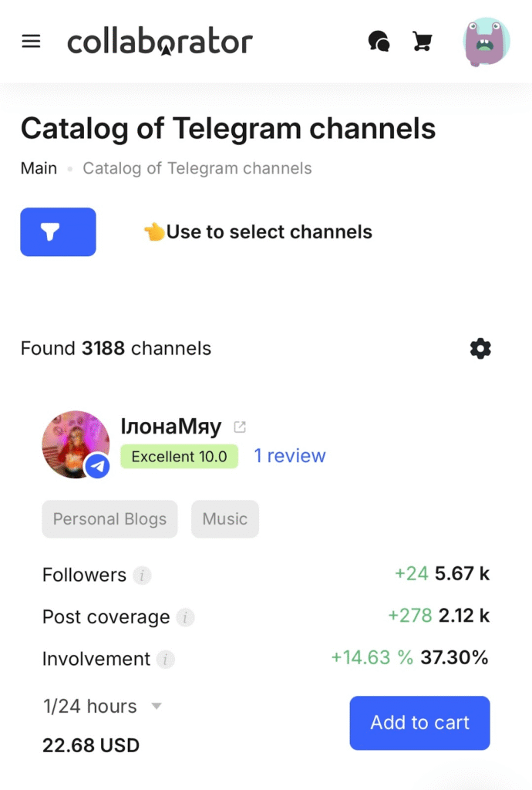Open catalog settings gear icon

tap(480, 349)
